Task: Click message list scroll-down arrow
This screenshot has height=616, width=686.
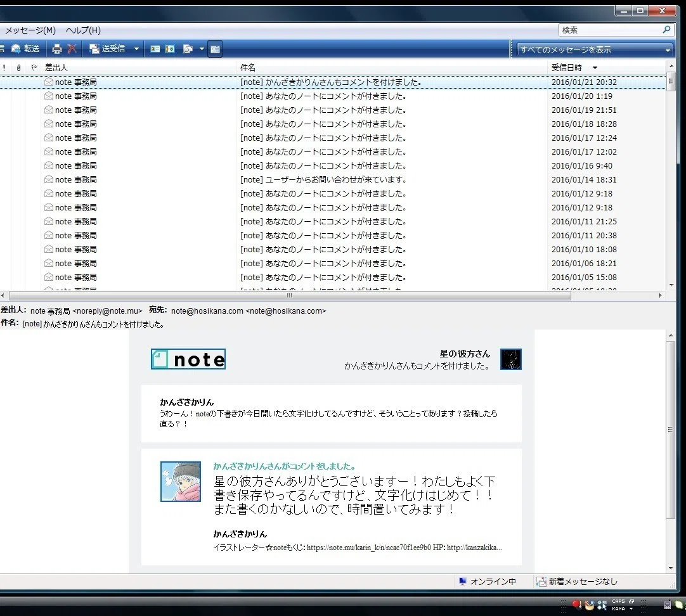Action: coord(671,285)
